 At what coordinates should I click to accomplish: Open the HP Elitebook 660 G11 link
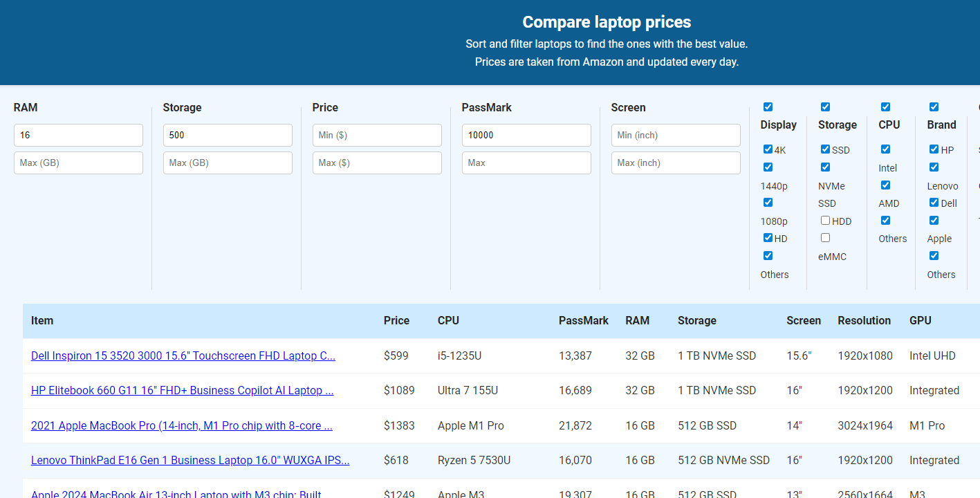[x=183, y=390]
